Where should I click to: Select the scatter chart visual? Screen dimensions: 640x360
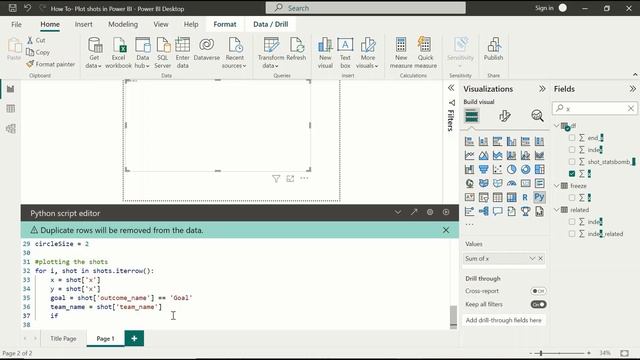click(x=497, y=169)
